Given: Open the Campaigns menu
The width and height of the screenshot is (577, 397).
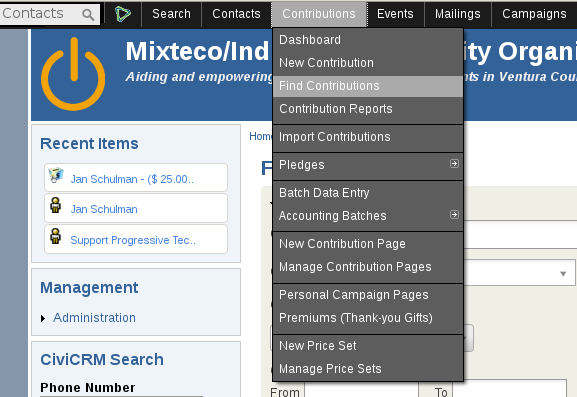Looking at the screenshot, I should coord(534,14).
